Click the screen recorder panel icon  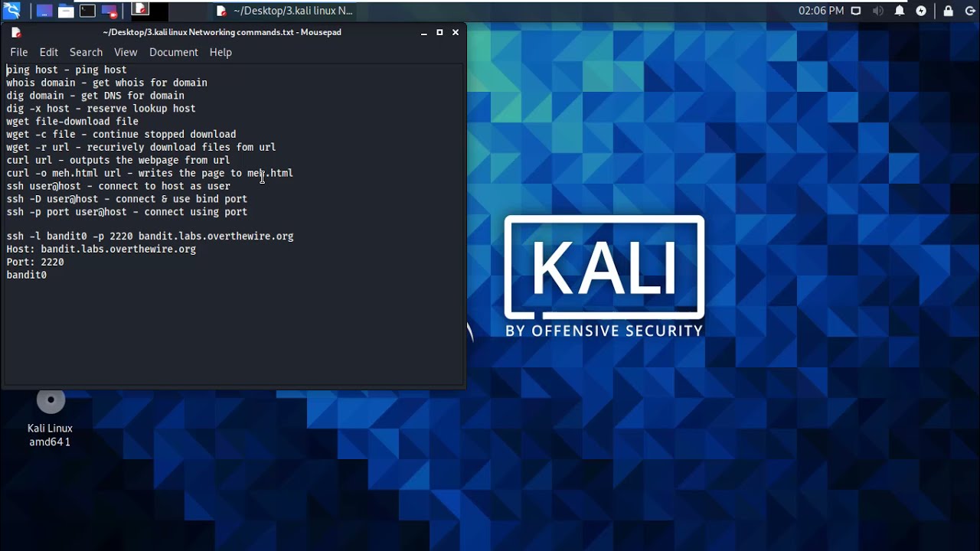(x=109, y=11)
